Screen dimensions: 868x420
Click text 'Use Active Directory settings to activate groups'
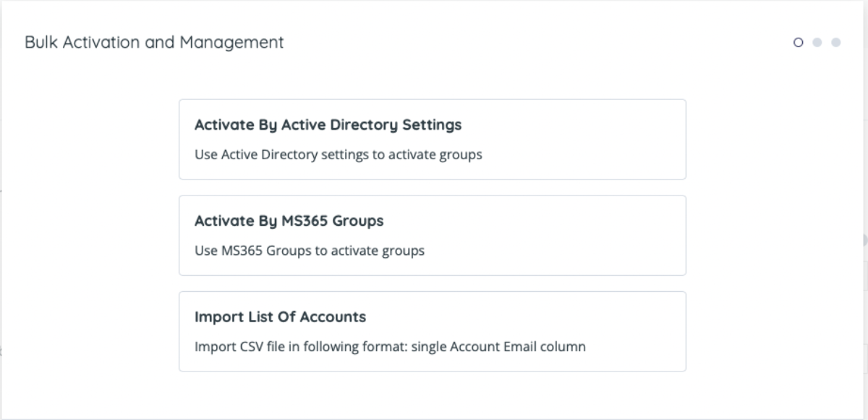click(339, 154)
